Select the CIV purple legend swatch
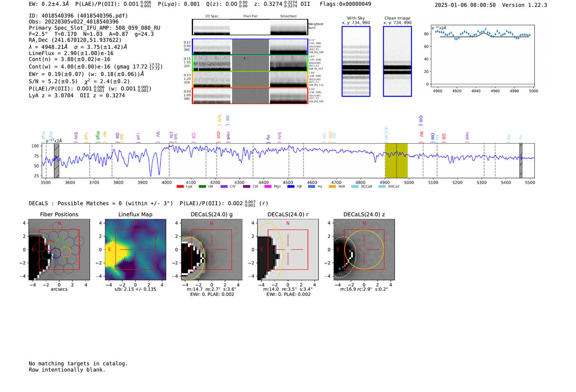 [224, 186]
